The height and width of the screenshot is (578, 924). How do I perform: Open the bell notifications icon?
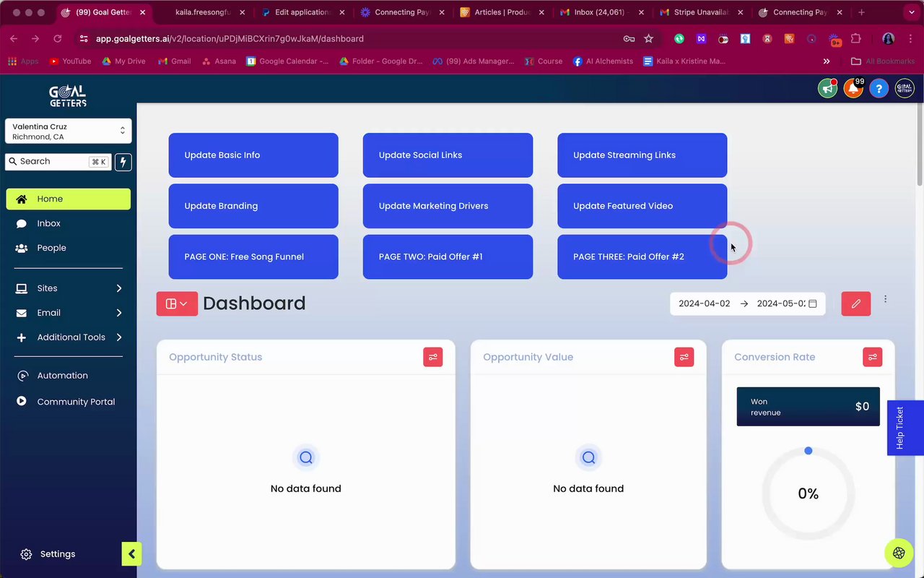coord(853,89)
